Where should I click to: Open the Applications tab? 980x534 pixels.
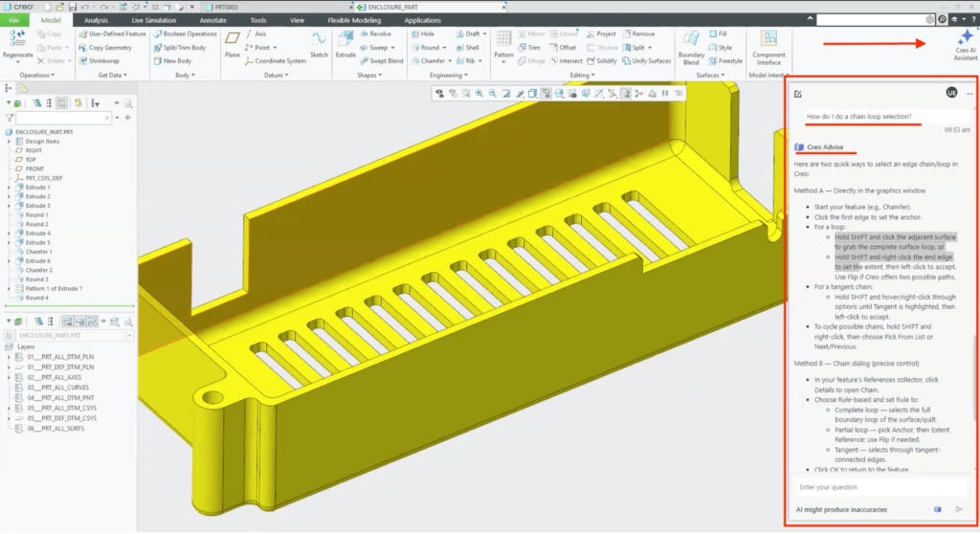point(422,20)
